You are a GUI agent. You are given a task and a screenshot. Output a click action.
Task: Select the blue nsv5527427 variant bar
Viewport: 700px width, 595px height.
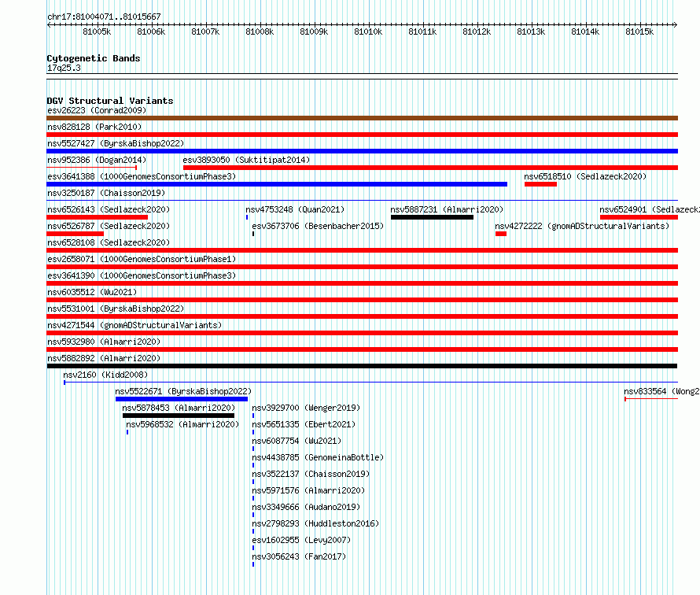362,151
